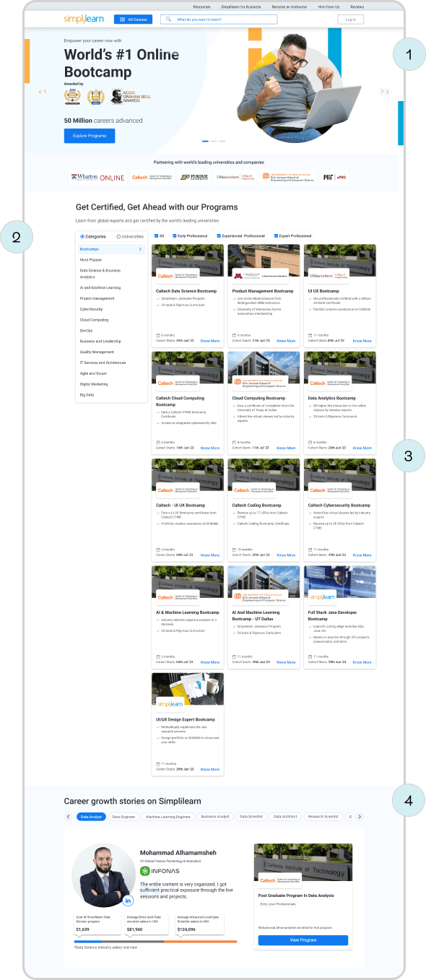Click the Wharton Online partner logo
The image size is (426, 980).
(x=97, y=177)
